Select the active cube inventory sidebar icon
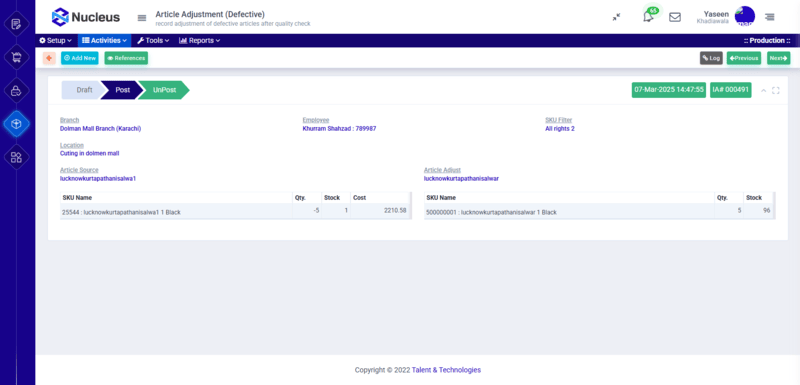 coord(16,124)
